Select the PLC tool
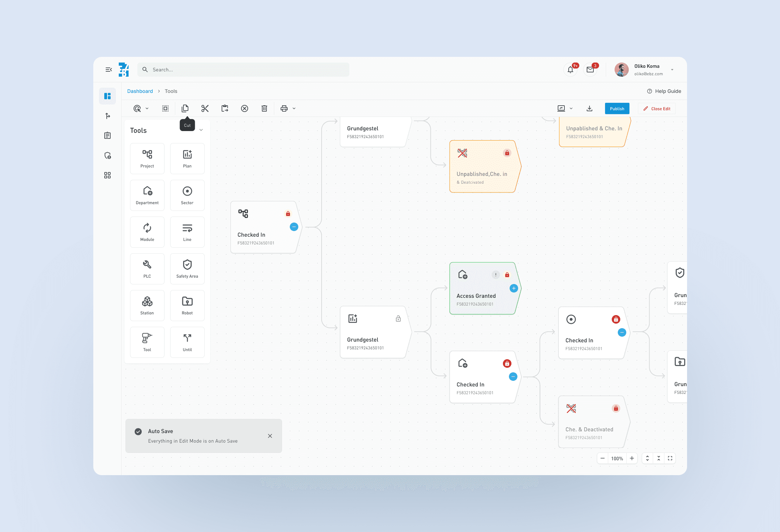This screenshot has height=532, width=780. [147, 269]
